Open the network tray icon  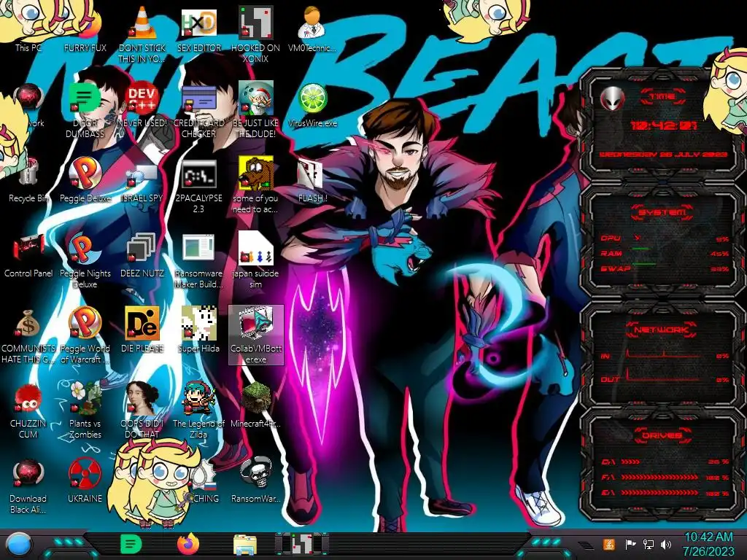tap(649, 544)
